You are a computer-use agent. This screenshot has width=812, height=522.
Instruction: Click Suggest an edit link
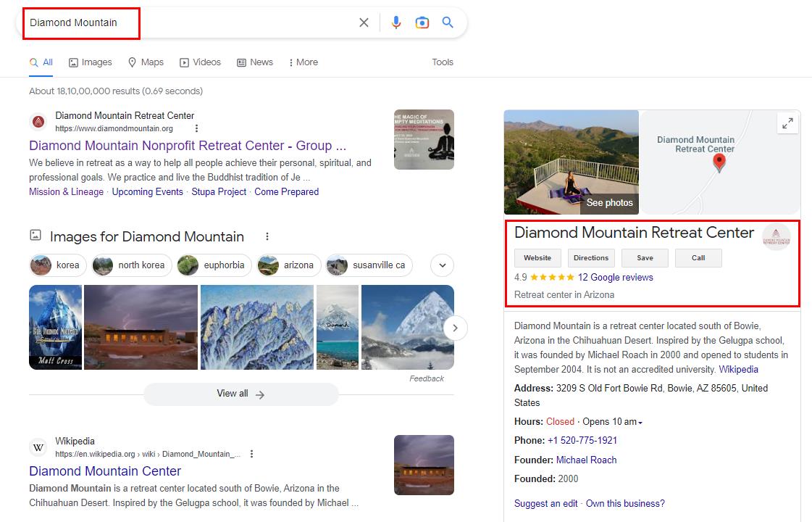click(546, 503)
